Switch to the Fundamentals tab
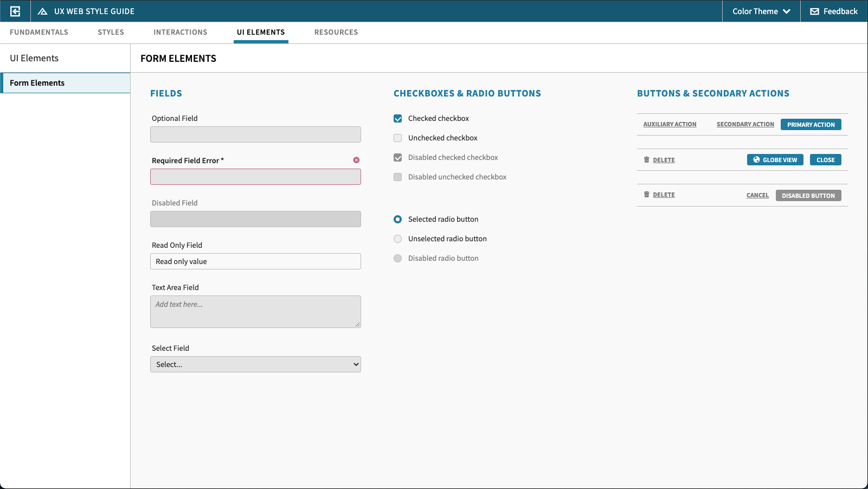Viewport: 868px width, 489px height. (x=39, y=33)
